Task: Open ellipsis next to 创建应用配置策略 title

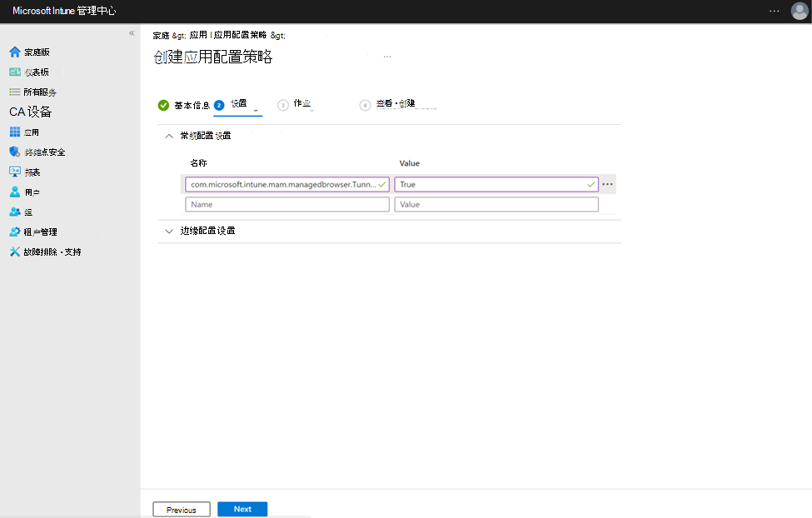Action: [387, 57]
